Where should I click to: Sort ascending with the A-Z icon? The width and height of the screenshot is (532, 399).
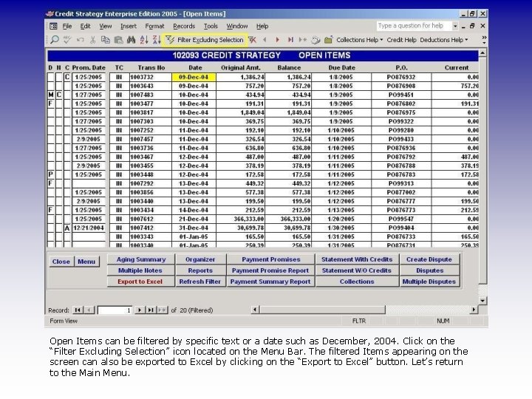(144, 40)
